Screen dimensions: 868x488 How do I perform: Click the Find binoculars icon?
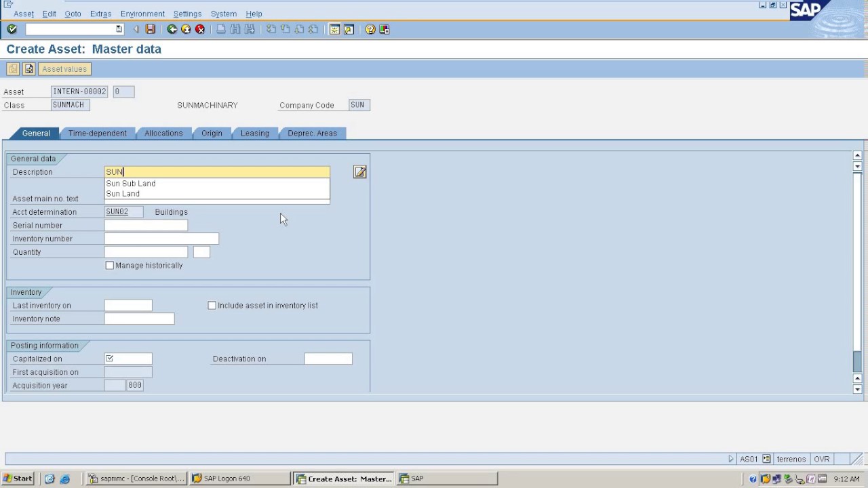[235, 29]
